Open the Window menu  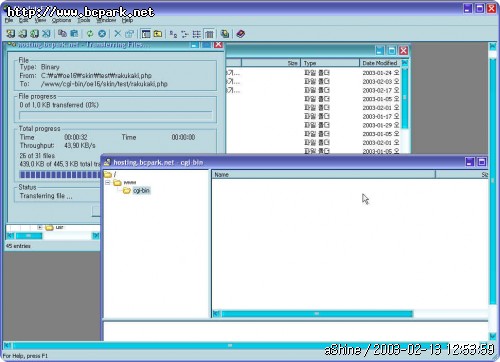pyautogui.click(x=106, y=20)
